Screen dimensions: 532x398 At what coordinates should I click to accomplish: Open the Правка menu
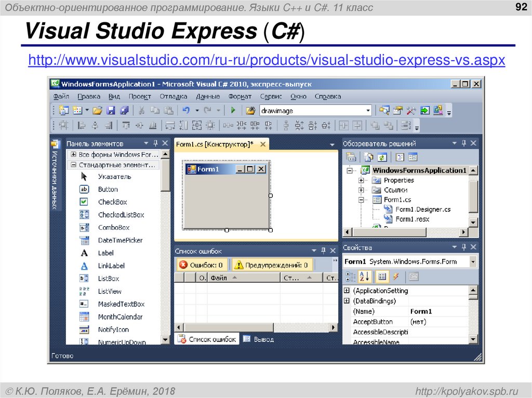(89, 97)
